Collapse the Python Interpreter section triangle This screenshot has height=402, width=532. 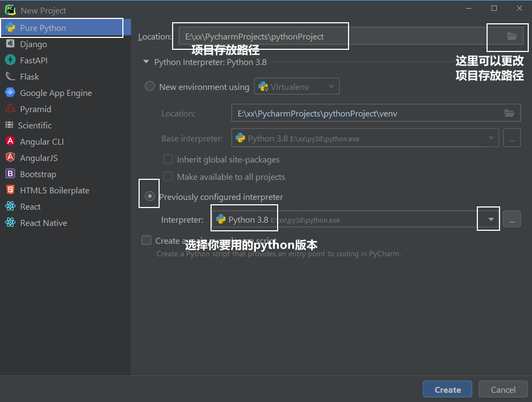[146, 62]
